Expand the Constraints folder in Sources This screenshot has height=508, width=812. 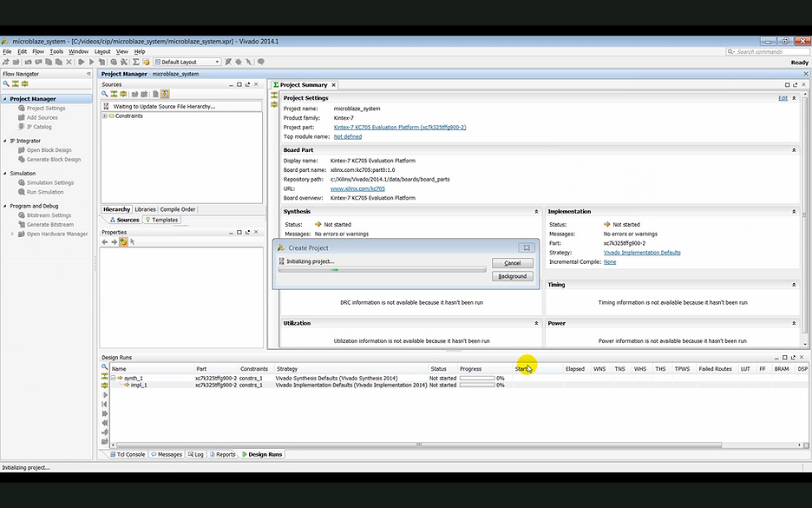coord(105,115)
